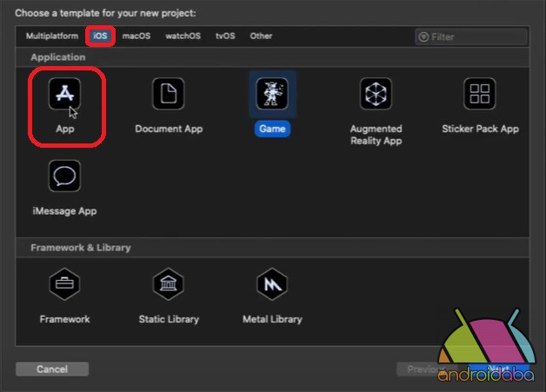Switch to the watchOS tab
The image size is (546, 392).
coord(183,36)
